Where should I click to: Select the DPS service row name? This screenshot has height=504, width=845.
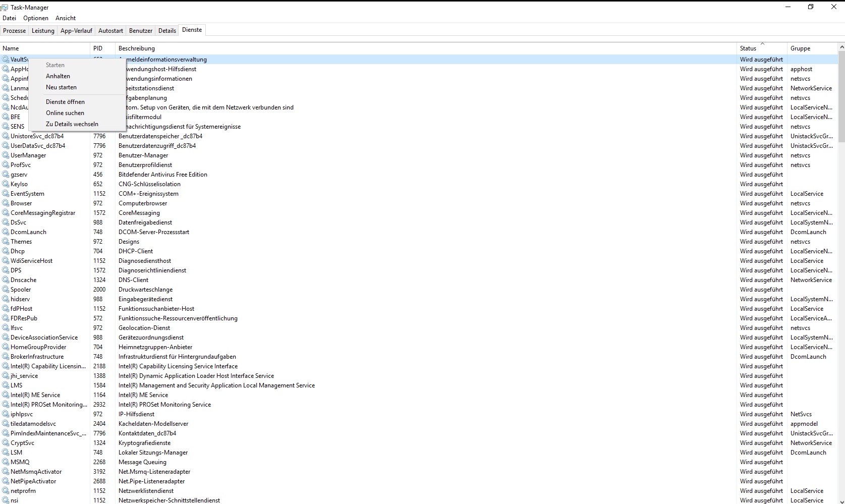pos(16,270)
